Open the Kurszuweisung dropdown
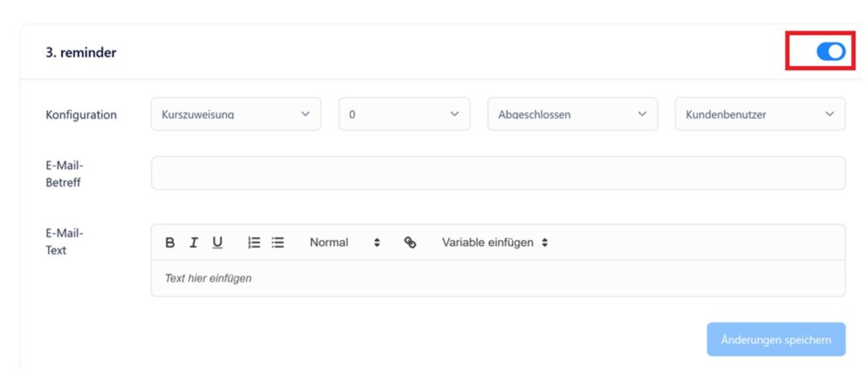Screen dimensions: 868x373 click(236, 114)
